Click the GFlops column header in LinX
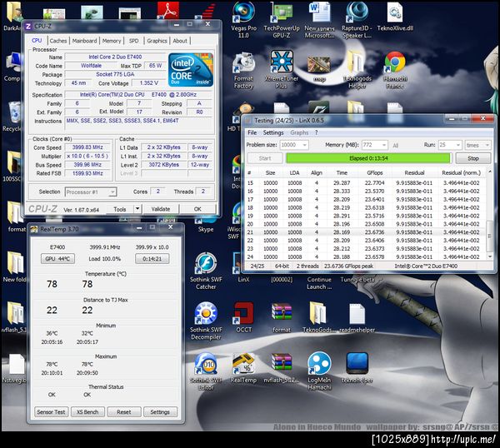This screenshot has width=500, height=448. pos(375,172)
